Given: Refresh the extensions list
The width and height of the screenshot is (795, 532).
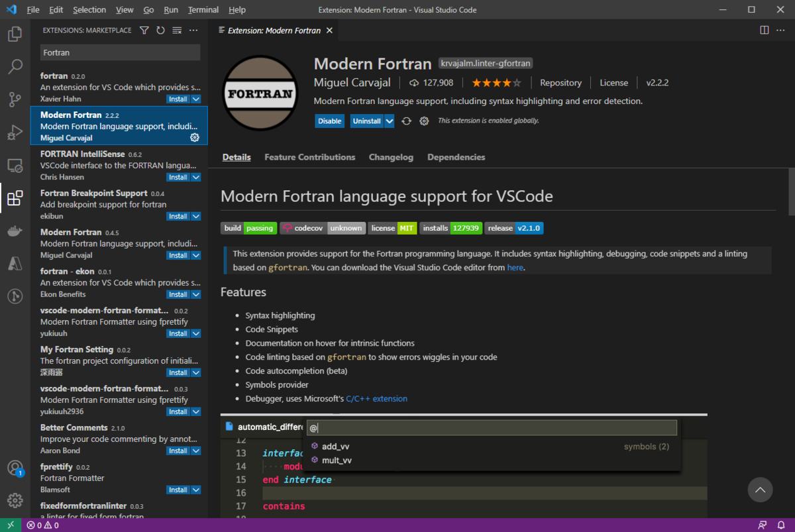Looking at the screenshot, I should 160,30.
